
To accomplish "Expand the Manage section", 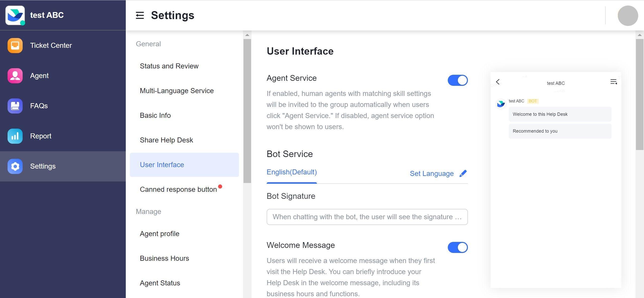I will point(148,211).
